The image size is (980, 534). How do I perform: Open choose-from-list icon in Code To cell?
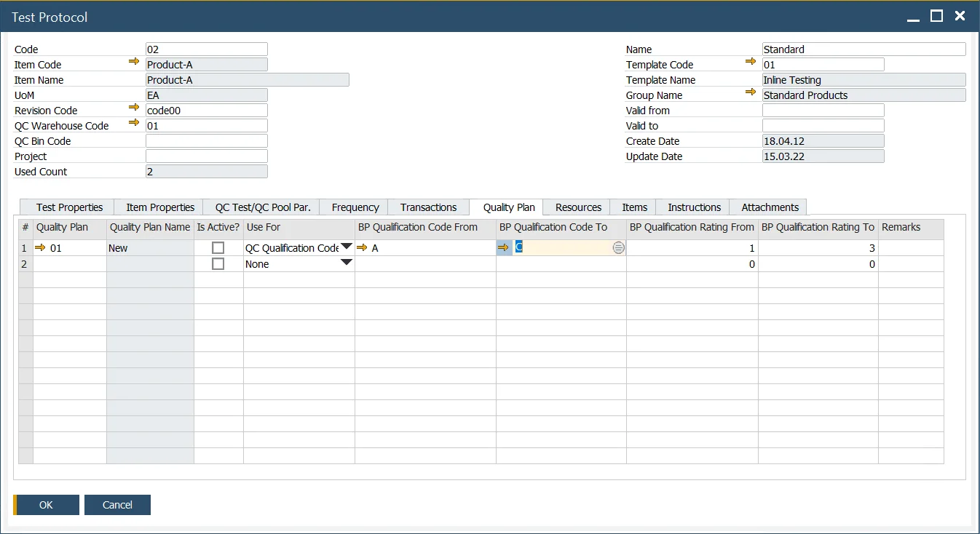[618, 247]
